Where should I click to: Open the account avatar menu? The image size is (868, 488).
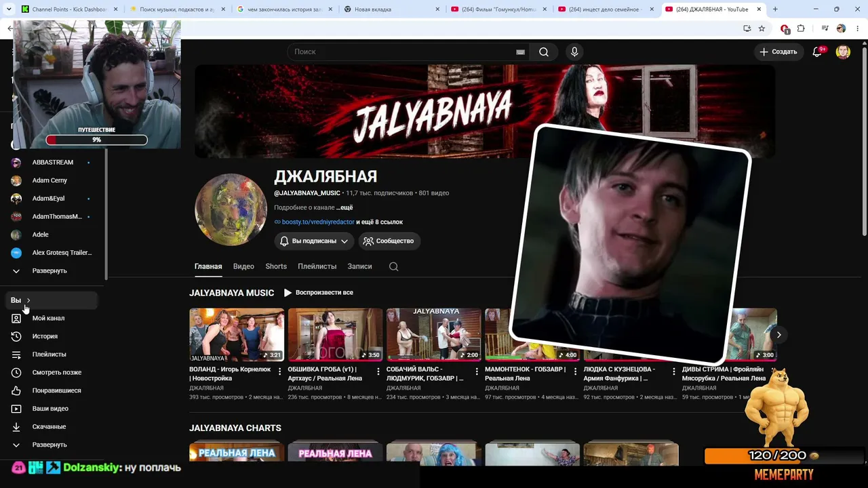coord(843,52)
